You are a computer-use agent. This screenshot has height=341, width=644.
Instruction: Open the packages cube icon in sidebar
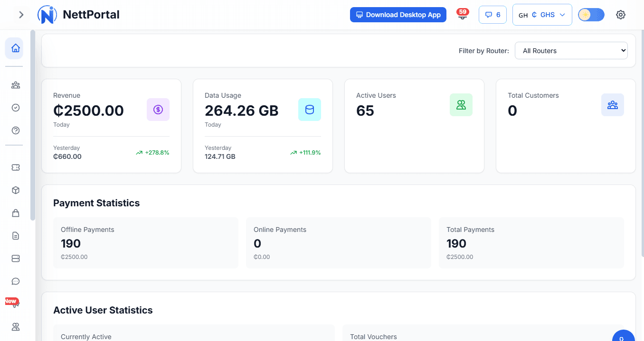point(15,190)
